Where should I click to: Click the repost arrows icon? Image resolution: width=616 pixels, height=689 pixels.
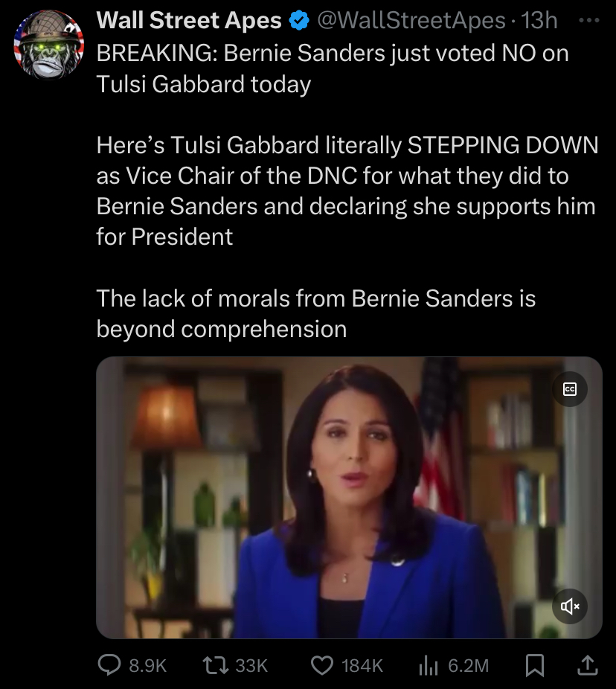(x=215, y=665)
